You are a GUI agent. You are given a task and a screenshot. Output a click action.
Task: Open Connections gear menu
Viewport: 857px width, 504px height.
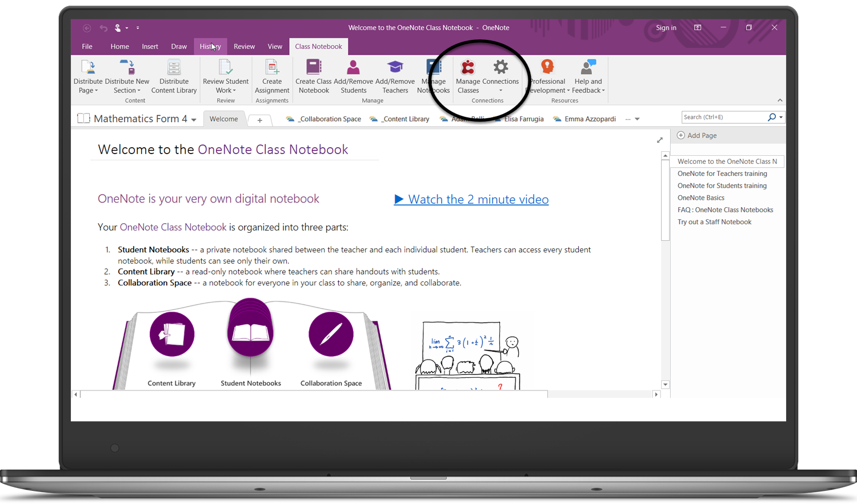tap(500, 77)
